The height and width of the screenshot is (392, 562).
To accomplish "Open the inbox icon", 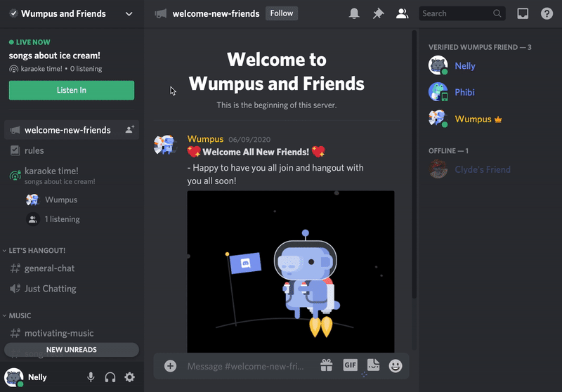I will point(523,13).
